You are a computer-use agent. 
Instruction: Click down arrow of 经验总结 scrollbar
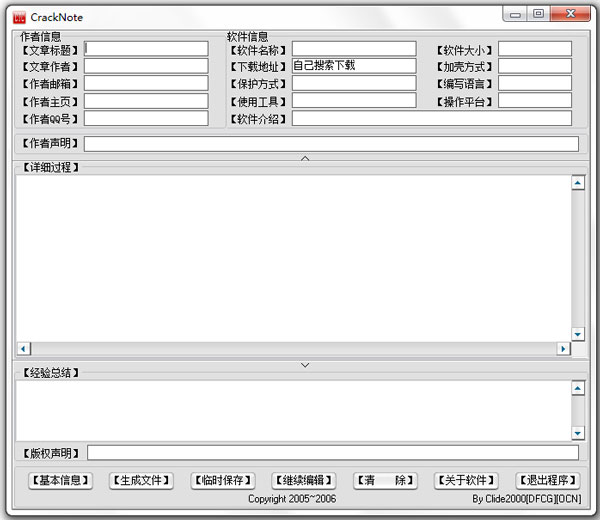578,433
